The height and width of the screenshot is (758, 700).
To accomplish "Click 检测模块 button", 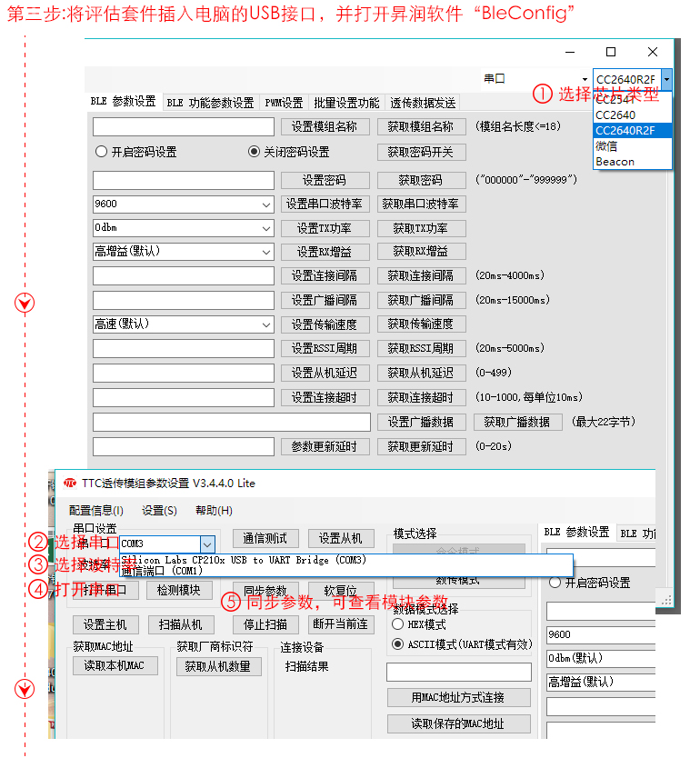I will coord(179,590).
